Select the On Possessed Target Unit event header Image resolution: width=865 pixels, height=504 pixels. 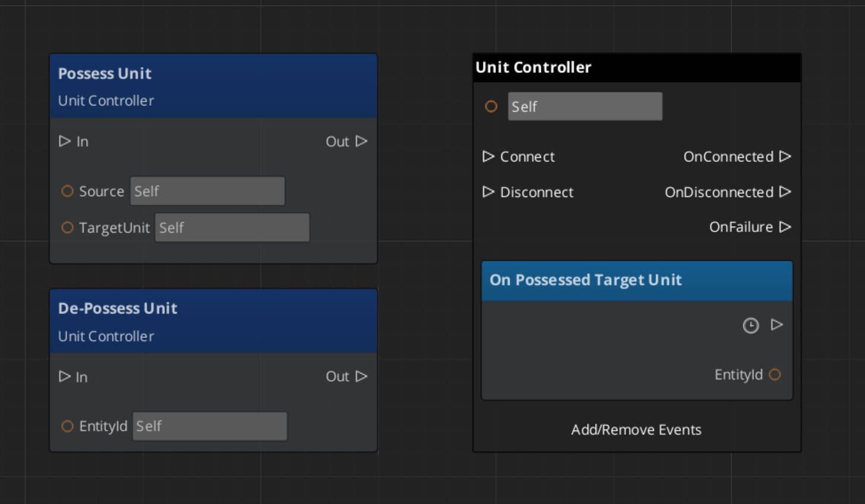637,280
